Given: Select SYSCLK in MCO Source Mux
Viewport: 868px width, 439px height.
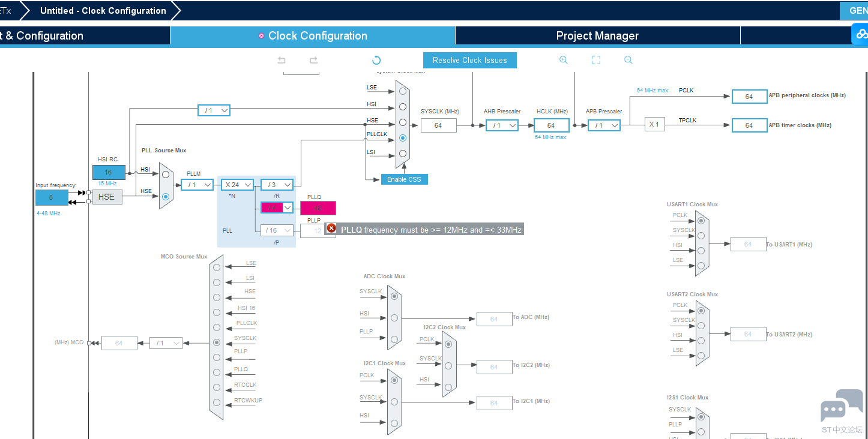Looking at the screenshot, I should click(x=217, y=342).
